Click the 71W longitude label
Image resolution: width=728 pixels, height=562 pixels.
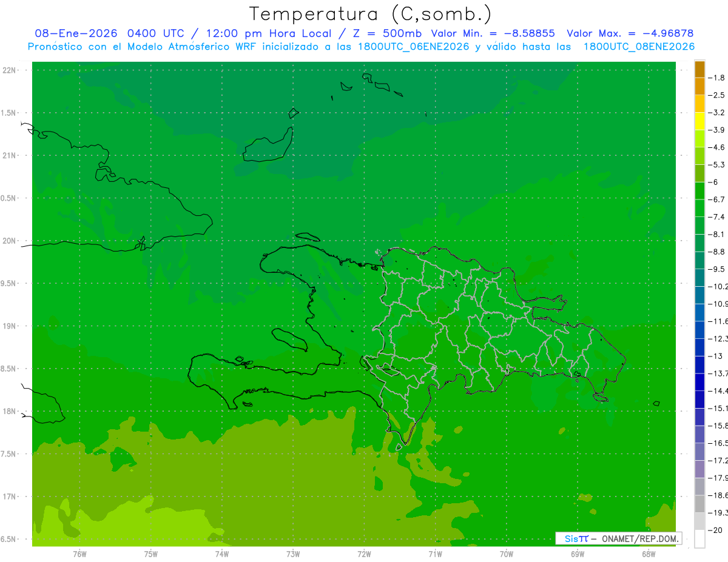(x=435, y=554)
